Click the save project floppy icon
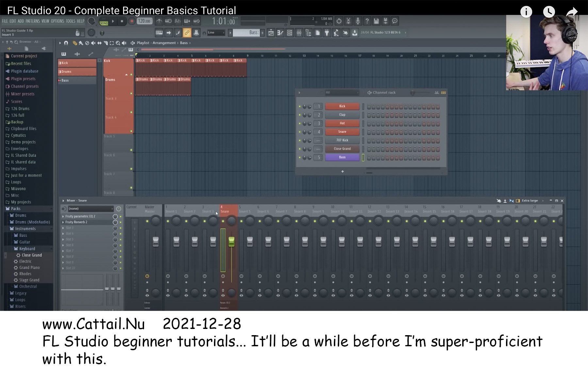Viewport: 588px width, 377px height. pyautogui.click(x=376, y=21)
